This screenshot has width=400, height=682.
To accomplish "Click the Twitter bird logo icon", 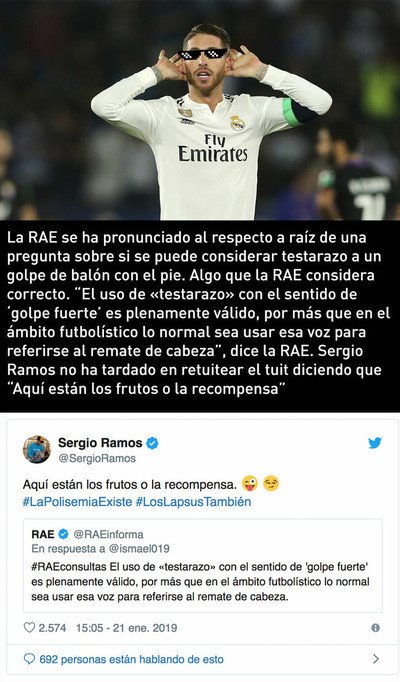I will (375, 443).
